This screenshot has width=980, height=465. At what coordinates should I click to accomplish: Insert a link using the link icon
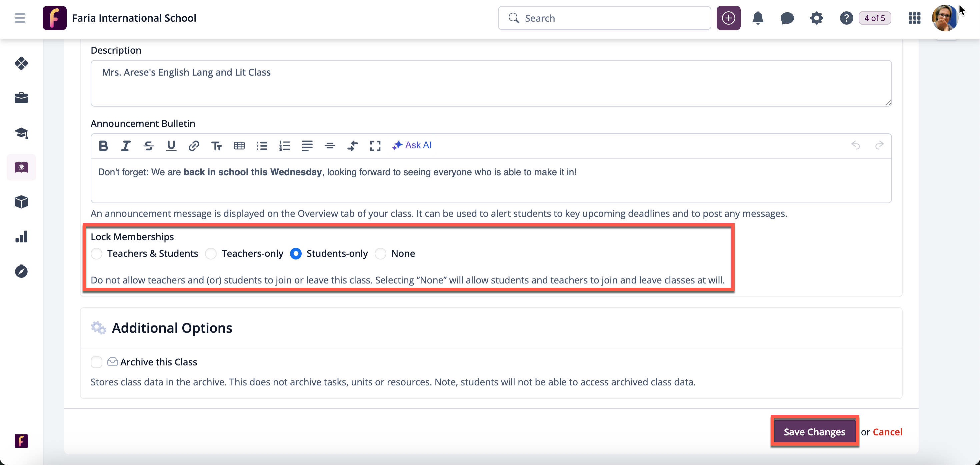click(x=194, y=146)
